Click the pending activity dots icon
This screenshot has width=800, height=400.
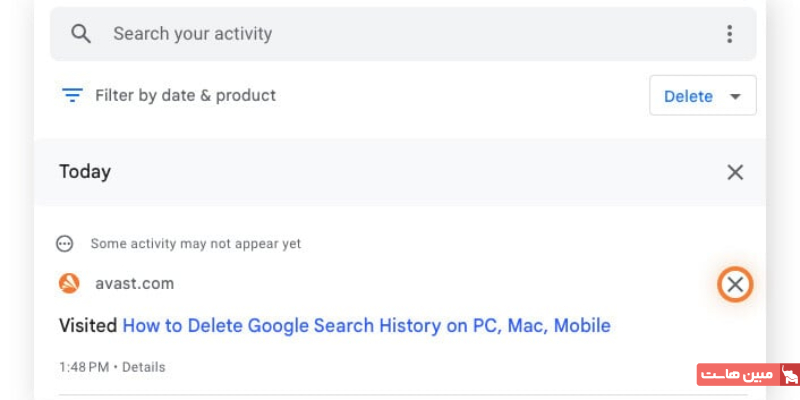(65, 244)
